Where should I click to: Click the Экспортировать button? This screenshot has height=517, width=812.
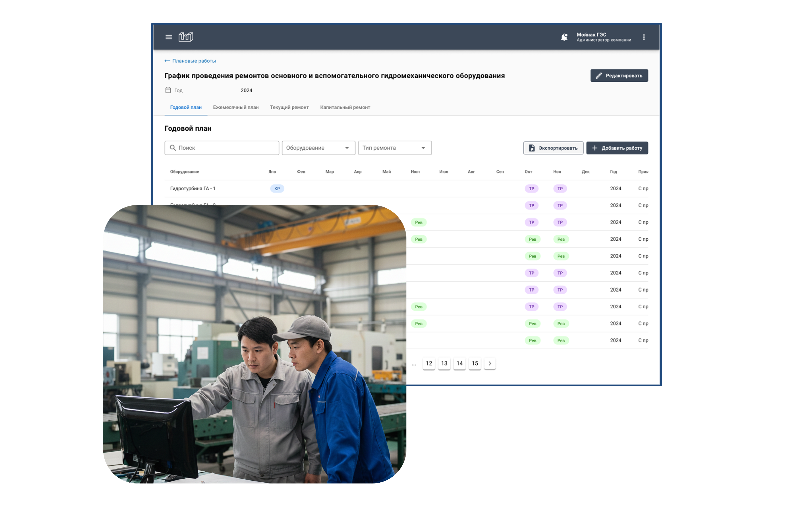(x=553, y=148)
